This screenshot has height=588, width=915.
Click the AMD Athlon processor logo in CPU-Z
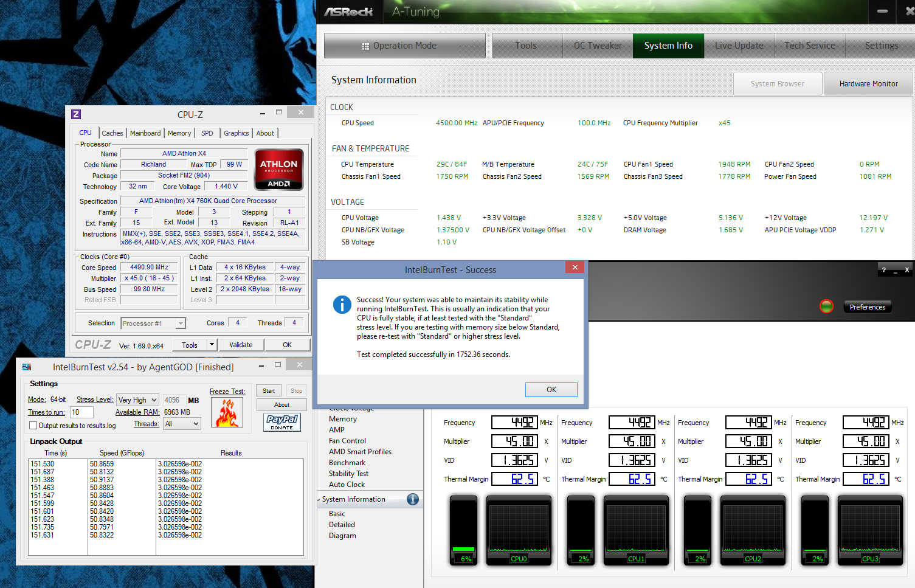[x=279, y=170]
